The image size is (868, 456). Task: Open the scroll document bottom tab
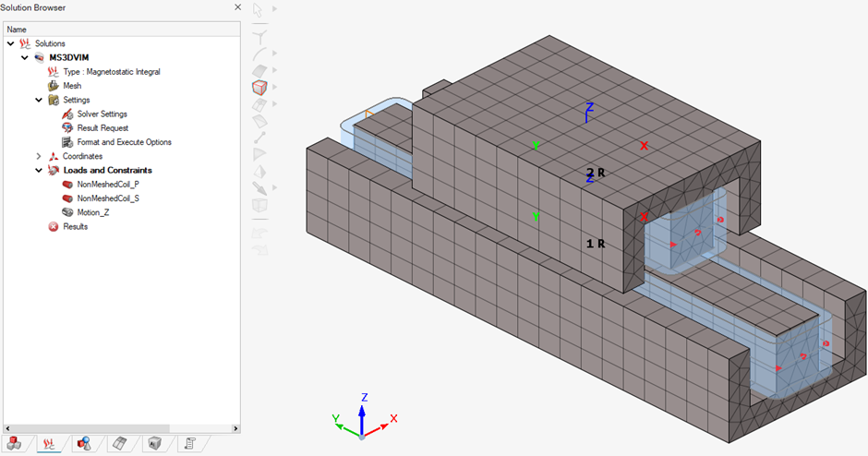(x=189, y=444)
